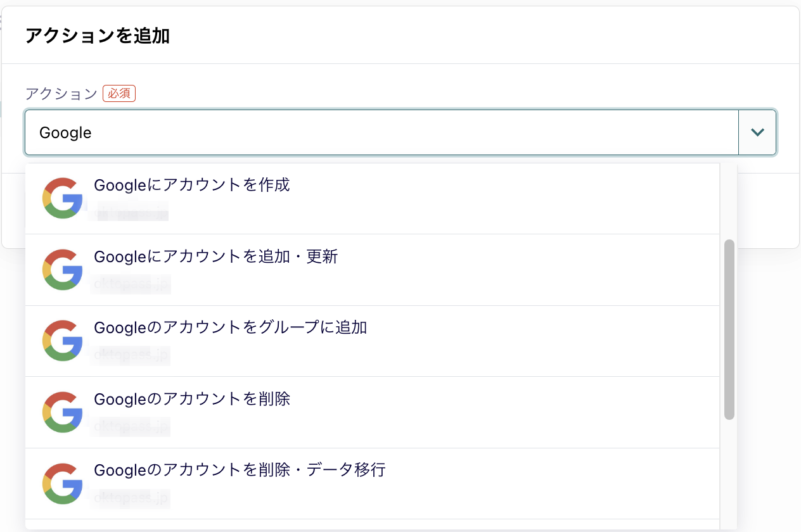Image resolution: width=801 pixels, height=532 pixels.
Task: Click the Google logo beside Googleにアカウントを追加・更新
Action: (62, 269)
